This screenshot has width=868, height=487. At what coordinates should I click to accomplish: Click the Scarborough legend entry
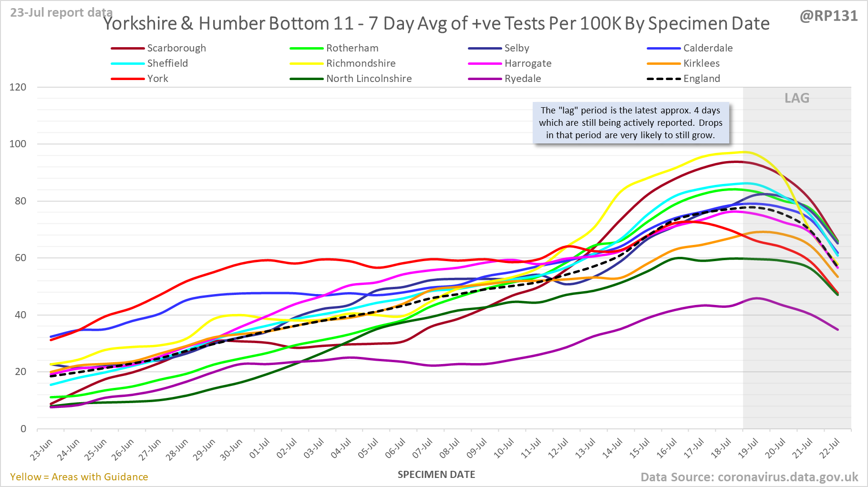[176, 48]
